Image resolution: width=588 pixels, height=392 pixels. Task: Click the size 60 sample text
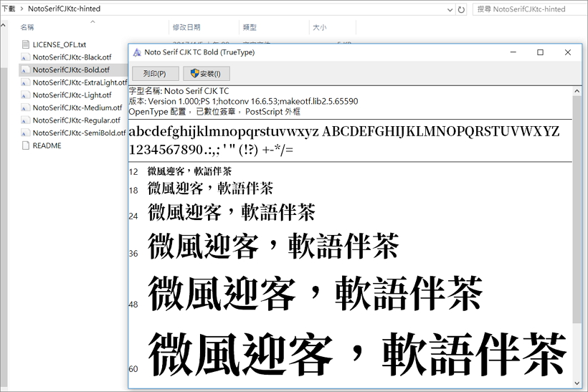pos(357,354)
